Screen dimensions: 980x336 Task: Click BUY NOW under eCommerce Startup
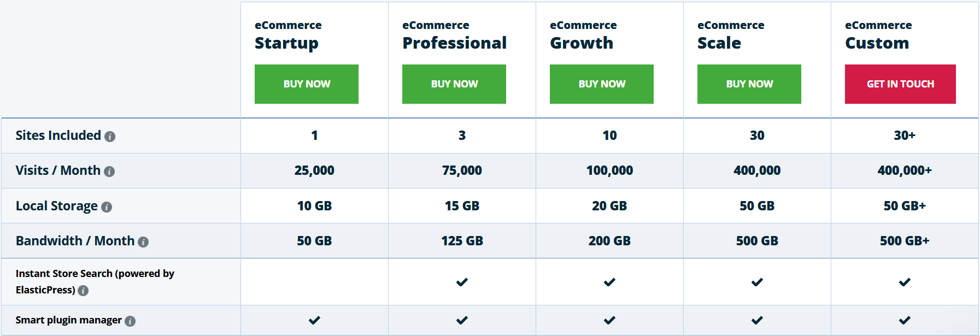(x=306, y=84)
